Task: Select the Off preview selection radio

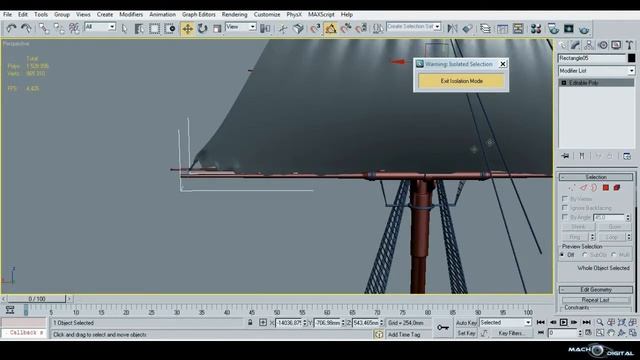Action: pos(563,255)
